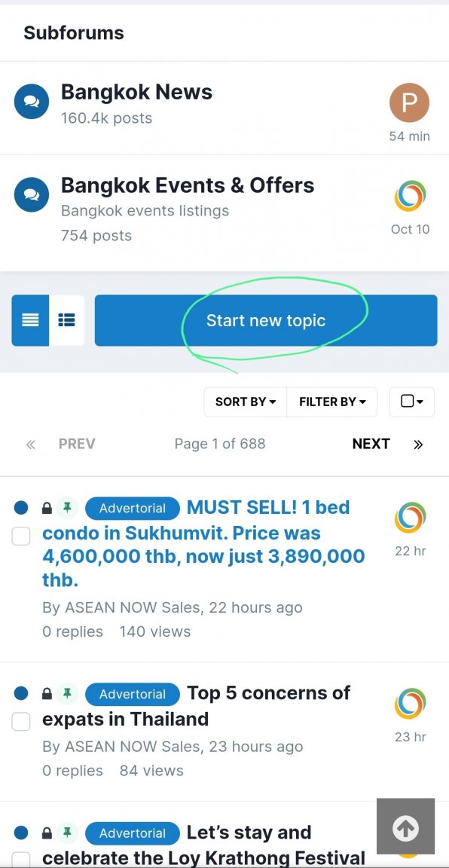Open the SORT BY dropdown
Screen dimensions: 449x868
click(246, 402)
